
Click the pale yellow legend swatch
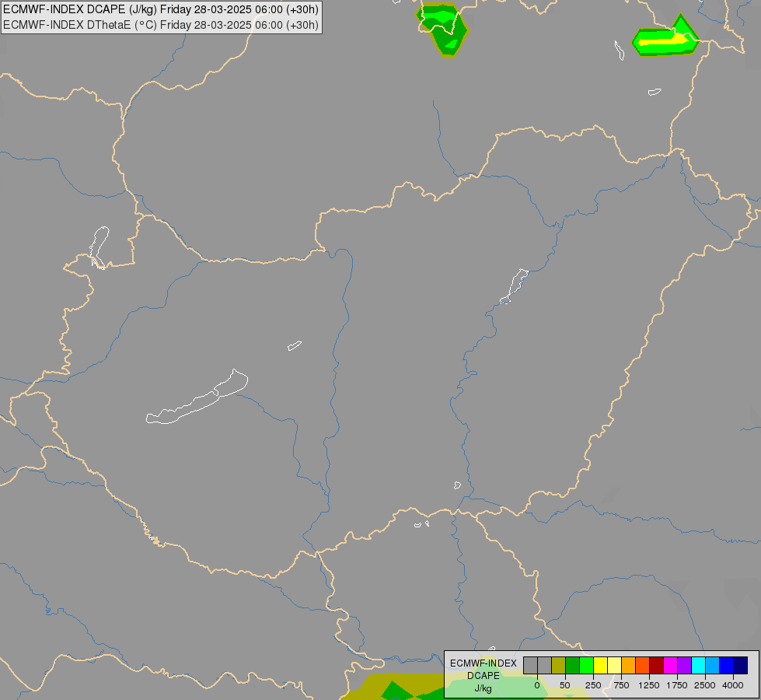click(614, 665)
